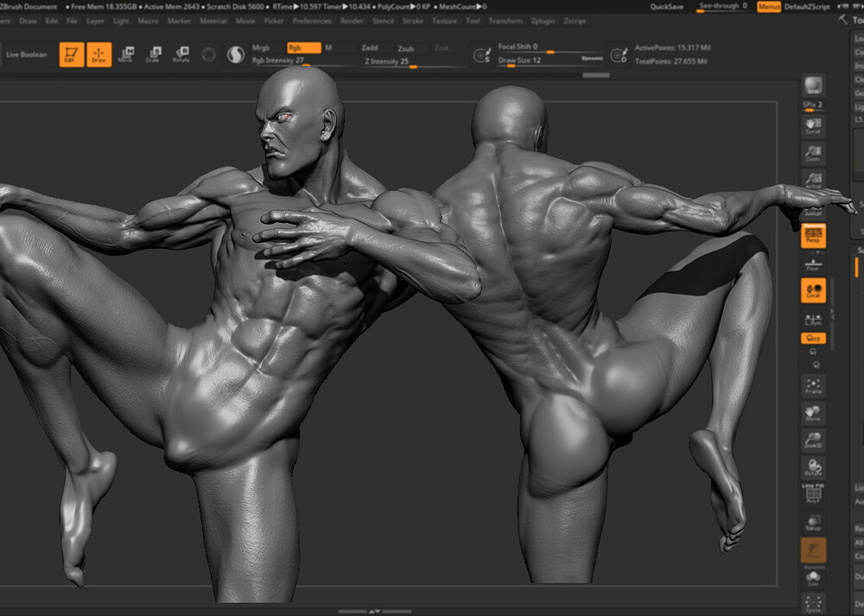Open the Stencil menu

point(383,21)
